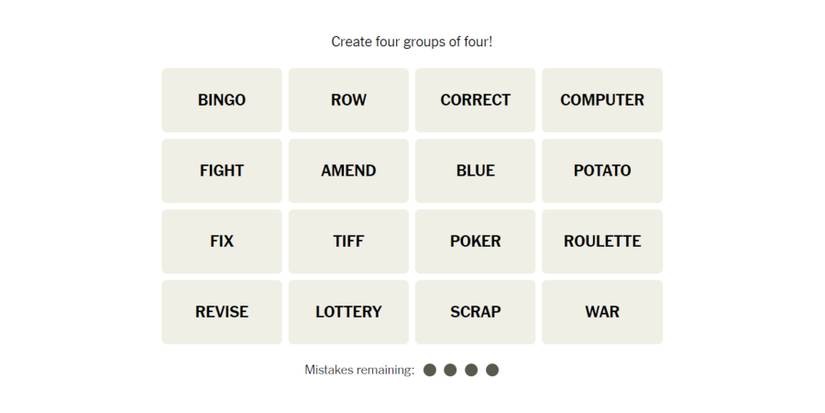Pick the POTATO tile
This screenshot has height=413, width=825.
tap(602, 171)
